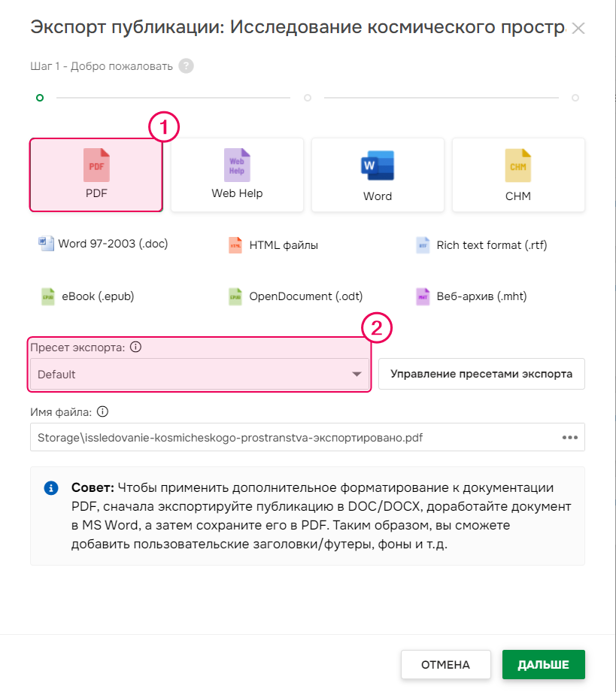Open the Пресет экспорта Default dropdown

tap(199, 375)
